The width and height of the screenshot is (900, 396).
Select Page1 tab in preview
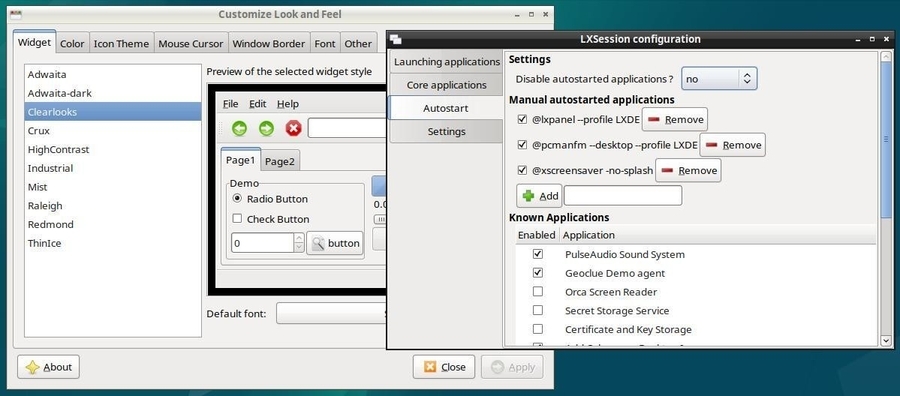point(240,160)
